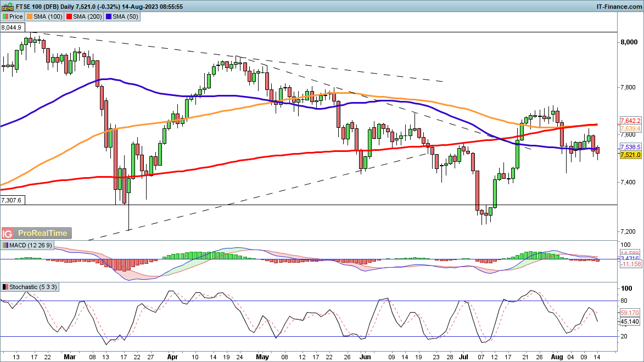Open the MACD (12 26 9) panel label
Viewport: 644px width, 362px height.
(x=31, y=245)
